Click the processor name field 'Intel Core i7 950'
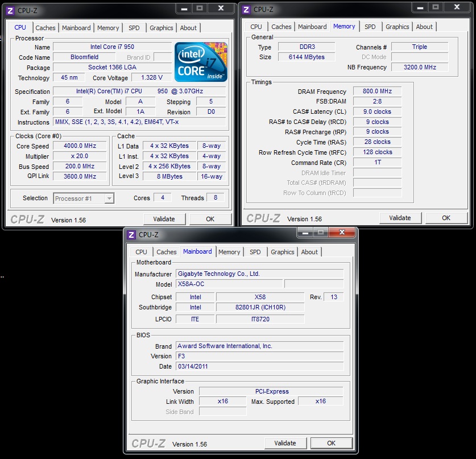The width and height of the screenshot is (476, 459). coord(113,47)
